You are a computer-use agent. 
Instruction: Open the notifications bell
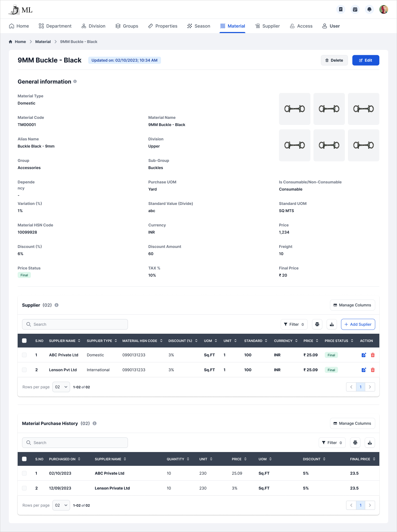(x=369, y=9)
